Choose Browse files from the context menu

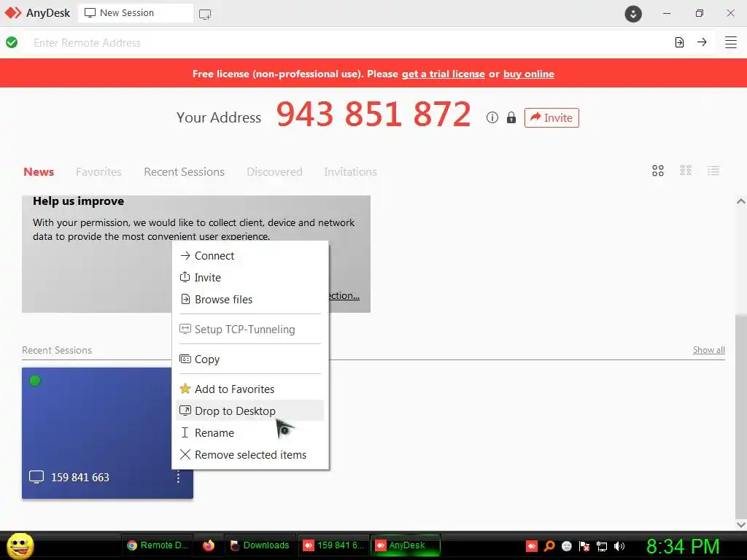pyautogui.click(x=250, y=300)
